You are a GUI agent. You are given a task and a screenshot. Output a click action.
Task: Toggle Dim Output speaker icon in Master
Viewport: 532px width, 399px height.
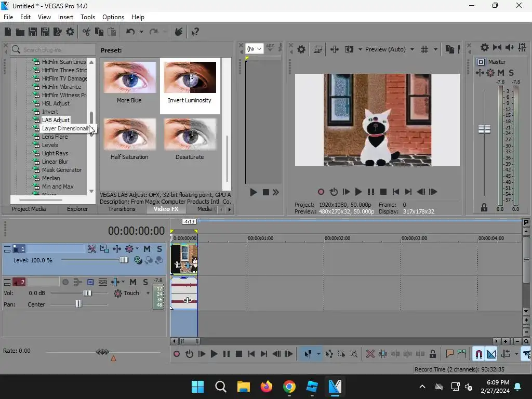509,47
